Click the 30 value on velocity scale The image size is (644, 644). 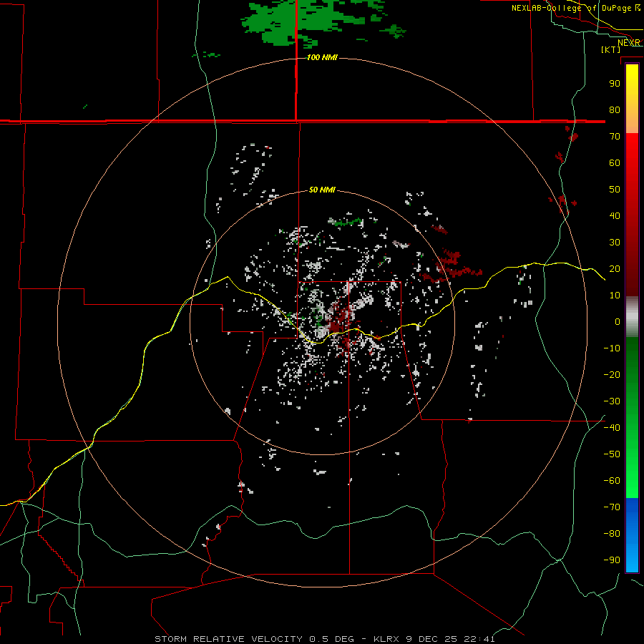615,243
